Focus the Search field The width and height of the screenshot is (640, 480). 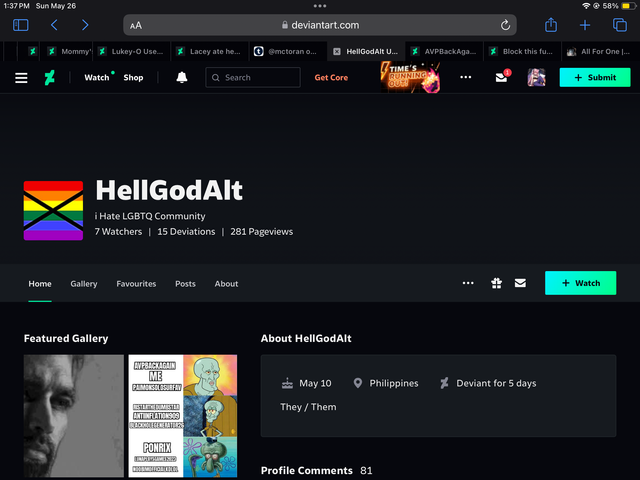point(253,78)
